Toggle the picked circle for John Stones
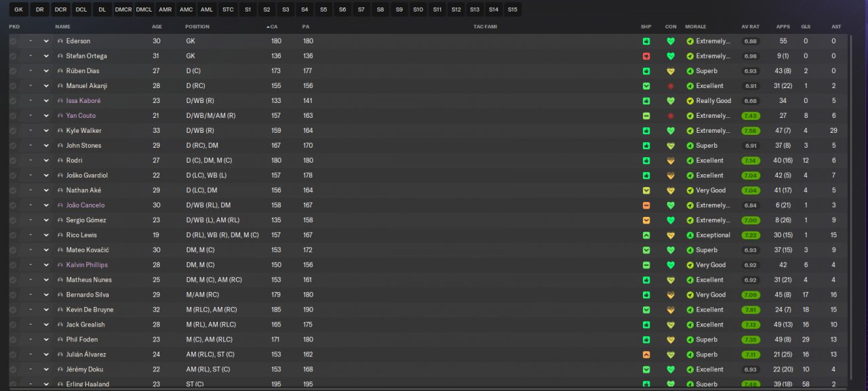The height and width of the screenshot is (391, 868). click(13, 146)
